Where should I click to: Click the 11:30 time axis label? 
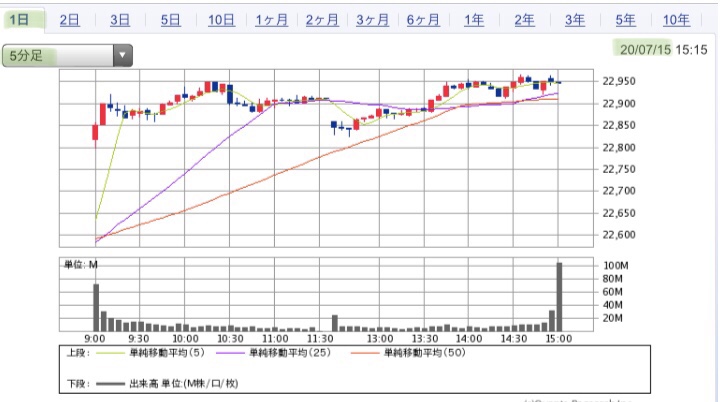[320, 339]
